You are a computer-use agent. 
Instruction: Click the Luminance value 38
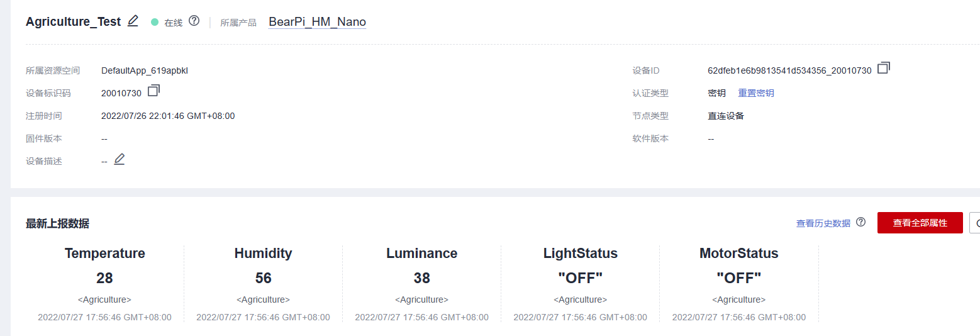click(x=421, y=277)
